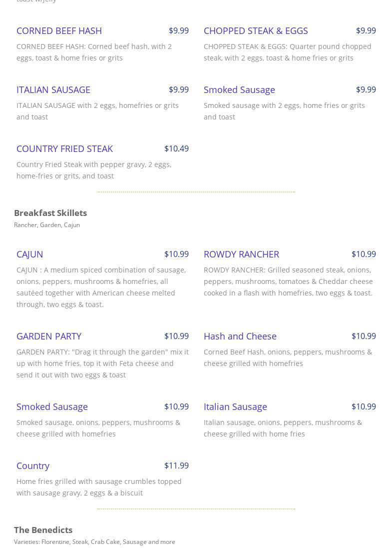Open the CHOPPED STEAK & EGGS item
This screenshot has height=552, width=392.
tap(255, 30)
